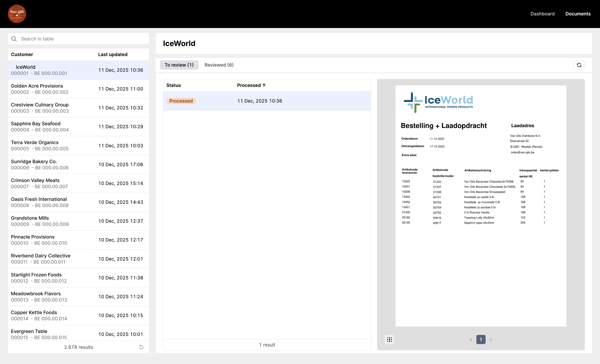The height and width of the screenshot is (364, 600).
Task: Reload the customer table results
Action: 141,347
